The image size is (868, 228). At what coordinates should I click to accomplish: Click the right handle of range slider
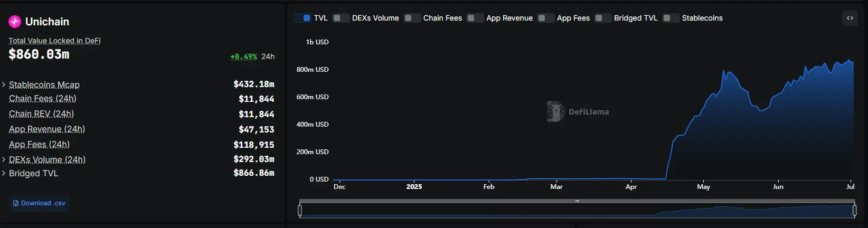click(x=854, y=211)
